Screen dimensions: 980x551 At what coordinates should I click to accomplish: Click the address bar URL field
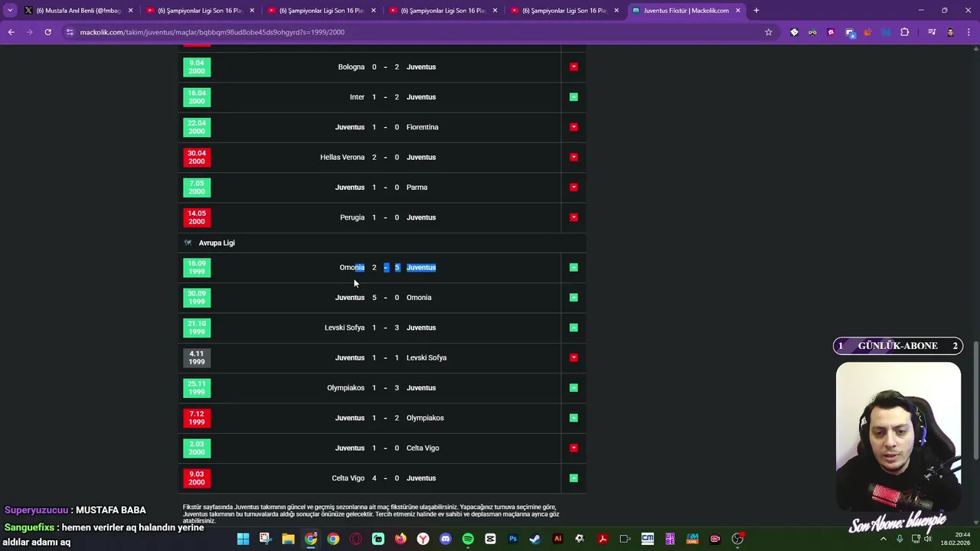click(x=413, y=32)
